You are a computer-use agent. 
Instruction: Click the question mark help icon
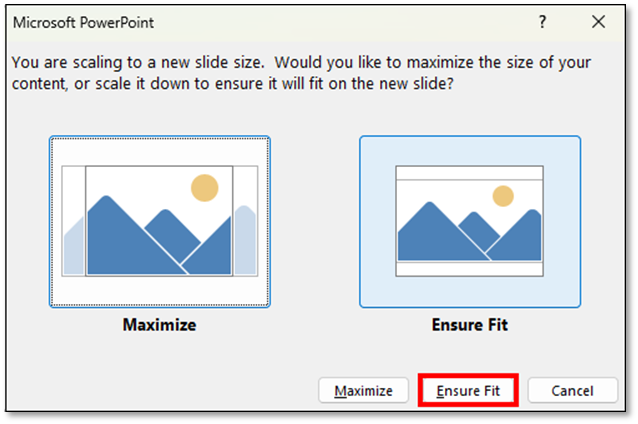[x=543, y=21]
